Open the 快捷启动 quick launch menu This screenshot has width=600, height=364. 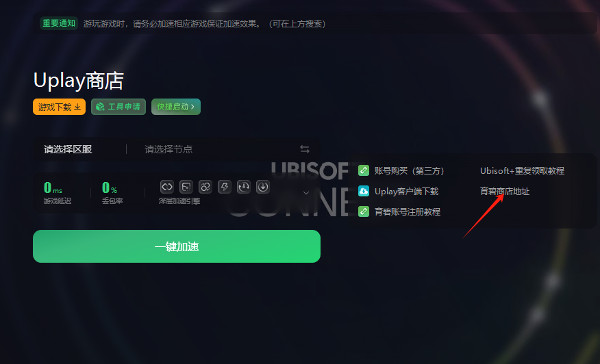tap(176, 107)
